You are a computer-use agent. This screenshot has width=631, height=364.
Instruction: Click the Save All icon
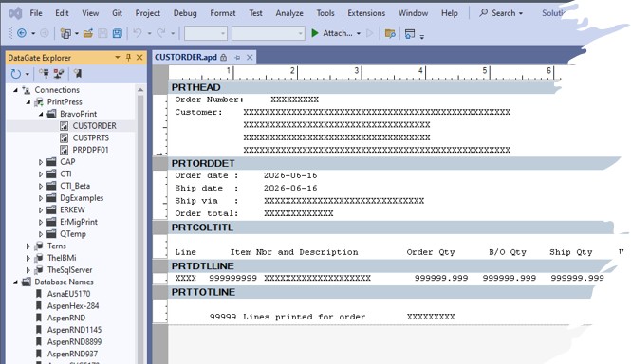click(x=118, y=33)
